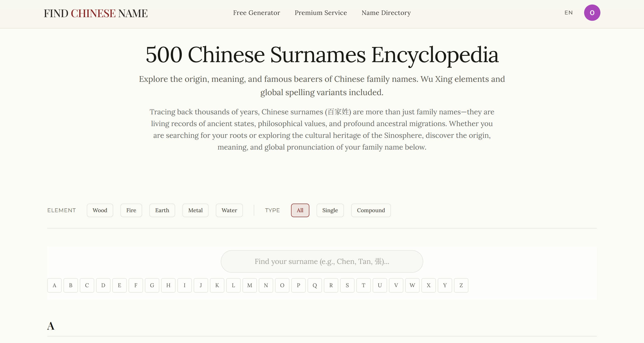Enable the Metal element filter
644x343 pixels.
point(195,210)
